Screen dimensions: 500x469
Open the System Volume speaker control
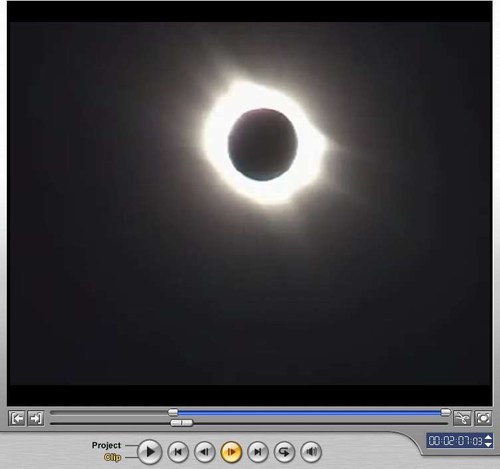(311, 452)
